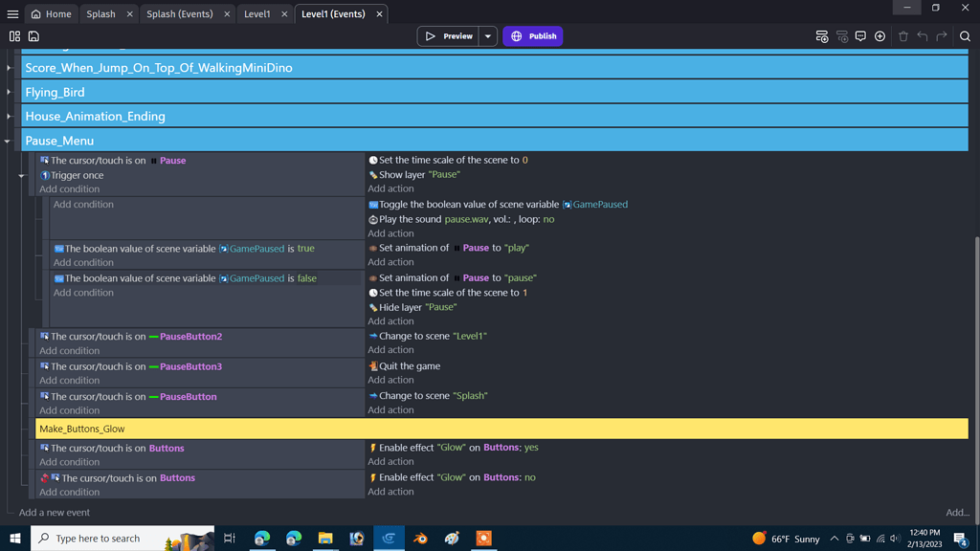
Task: Click the add new event icon
Action: click(x=822, y=36)
